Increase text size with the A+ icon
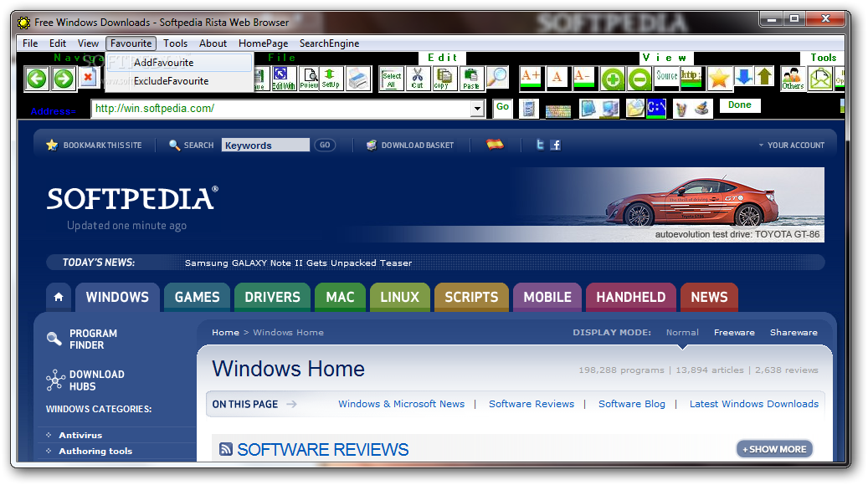 (x=531, y=78)
